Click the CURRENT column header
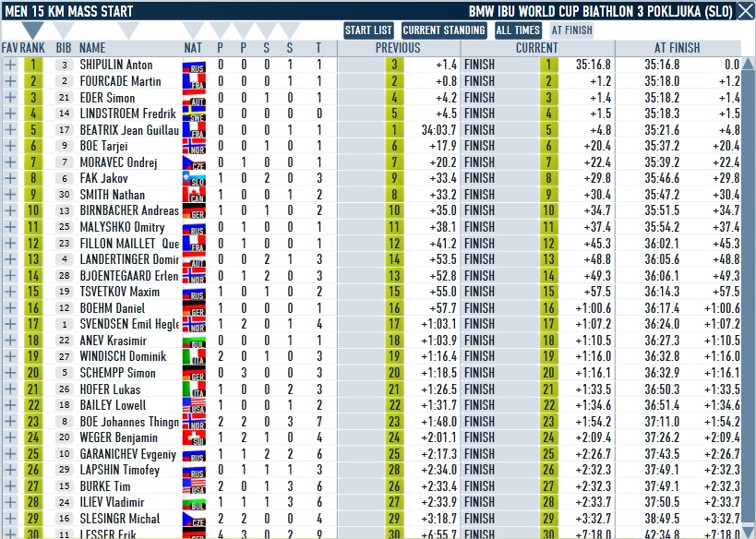The height and width of the screenshot is (539, 756). coord(537,48)
